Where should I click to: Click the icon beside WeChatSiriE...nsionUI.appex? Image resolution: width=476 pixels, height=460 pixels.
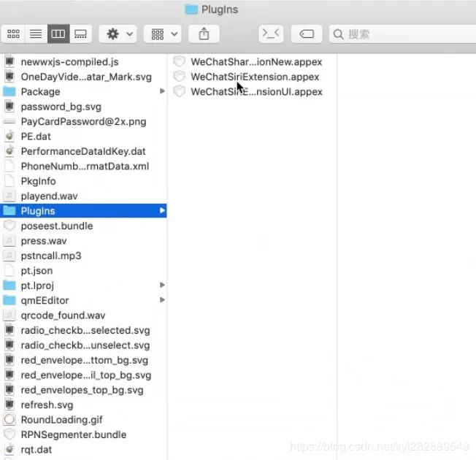coord(179,91)
